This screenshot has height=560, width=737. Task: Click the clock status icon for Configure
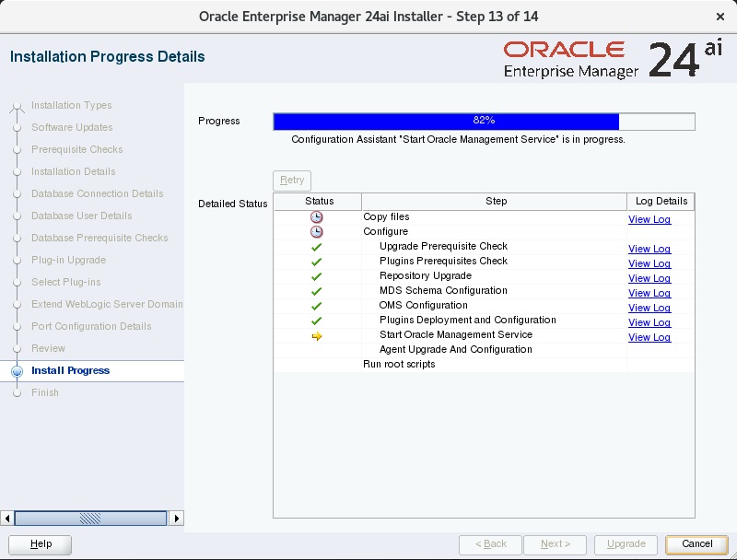pos(316,231)
